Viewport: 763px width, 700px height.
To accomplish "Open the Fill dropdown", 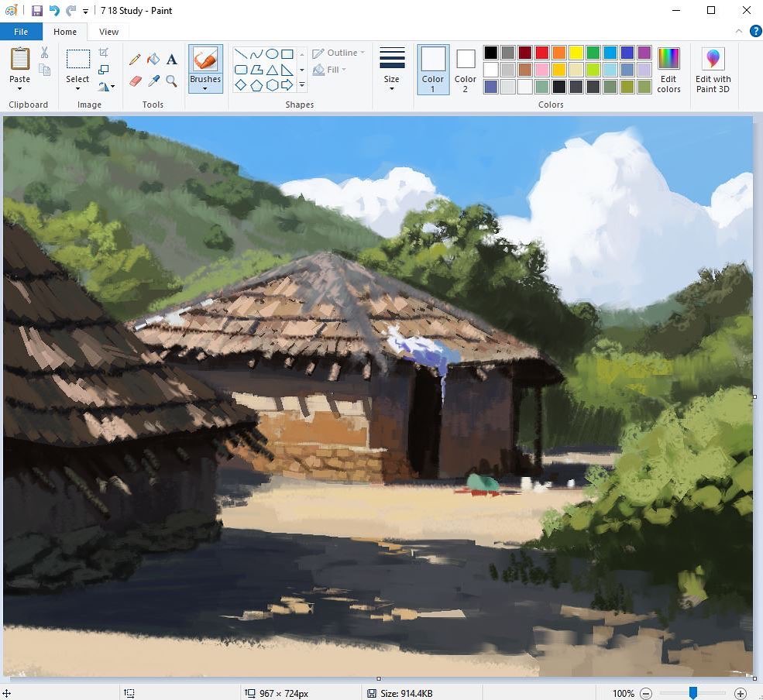I will (329, 70).
